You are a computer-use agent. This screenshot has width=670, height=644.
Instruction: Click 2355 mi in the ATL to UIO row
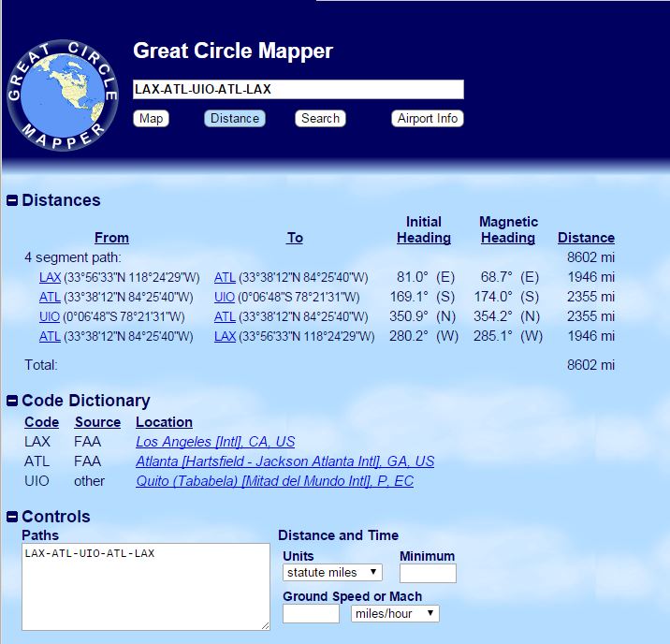pos(590,297)
